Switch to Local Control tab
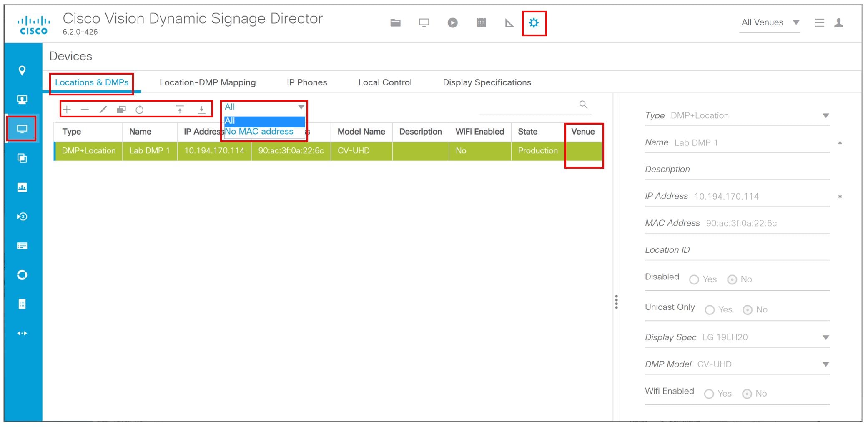This screenshot has width=868, height=429. (385, 82)
